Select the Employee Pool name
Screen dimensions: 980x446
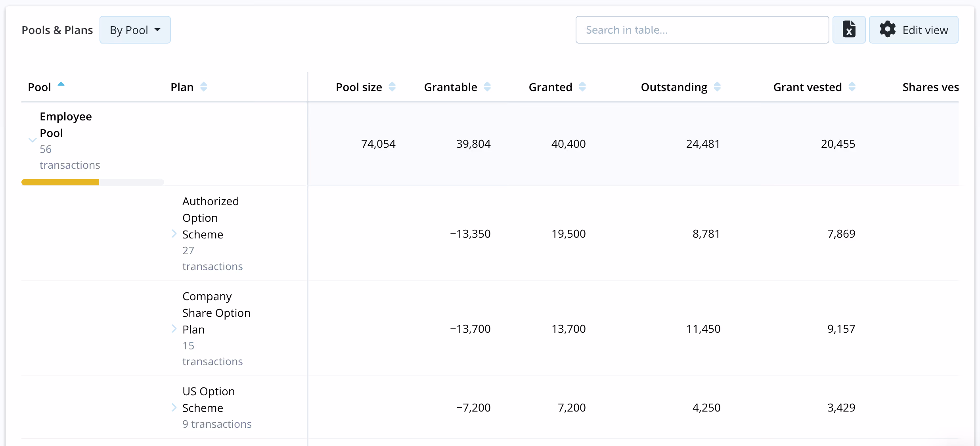pyautogui.click(x=66, y=125)
